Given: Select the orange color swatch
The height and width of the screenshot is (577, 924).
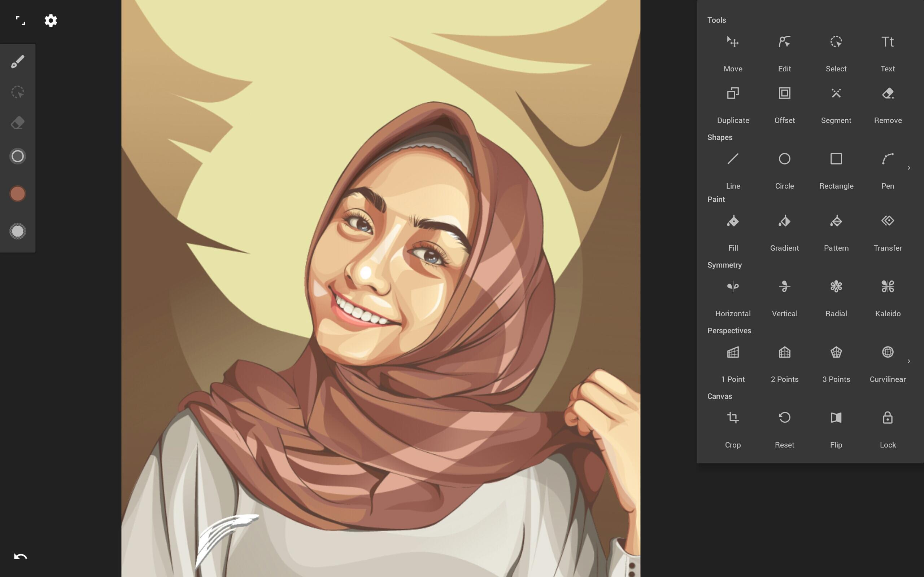Looking at the screenshot, I should (18, 193).
